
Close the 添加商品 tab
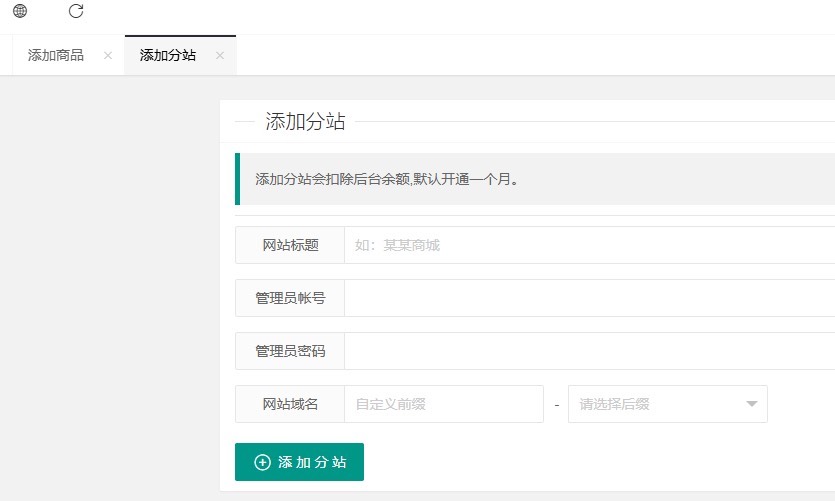pyautogui.click(x=108, y=56)
